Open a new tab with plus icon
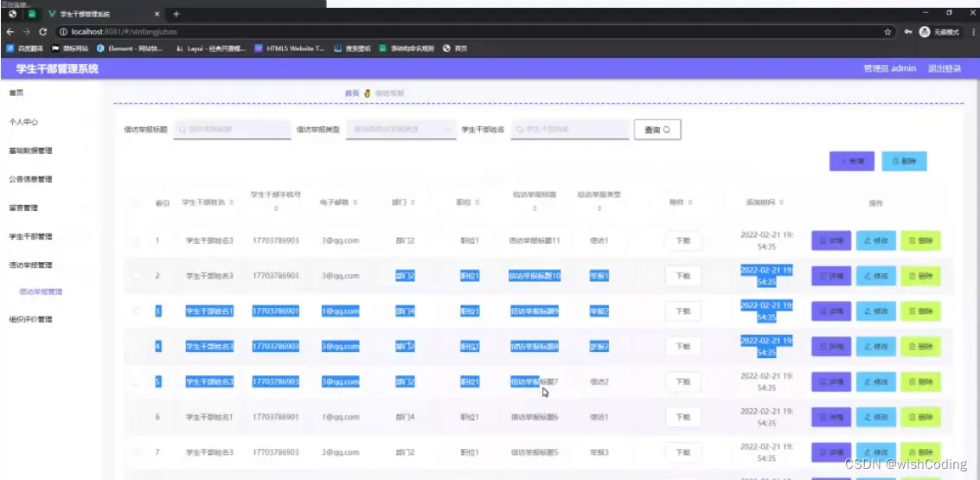The height and width of the screenshot is (480, 980). click(x=176, y=14)
